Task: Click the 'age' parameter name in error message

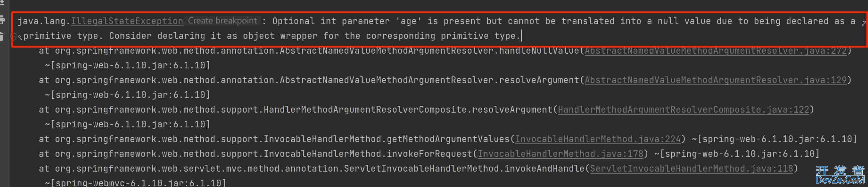Action: click(408, 21)
